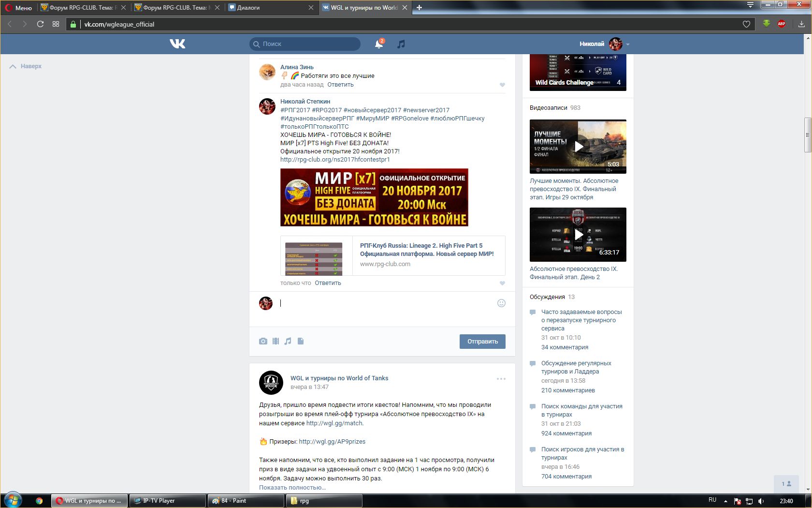The width and height of the screenshot is (812, 508).
Task: Open the Opera tab list menu icon
Action: [750, 5]
